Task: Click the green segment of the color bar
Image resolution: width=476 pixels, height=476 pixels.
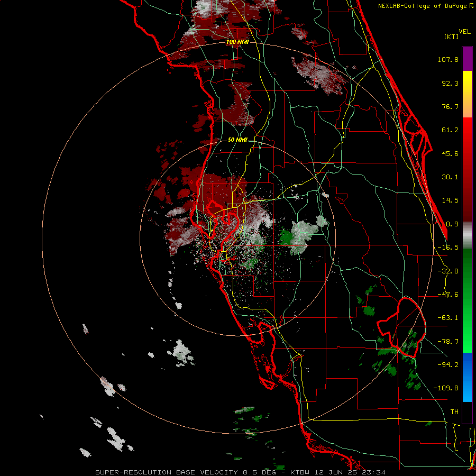Action: pos(467,300)
